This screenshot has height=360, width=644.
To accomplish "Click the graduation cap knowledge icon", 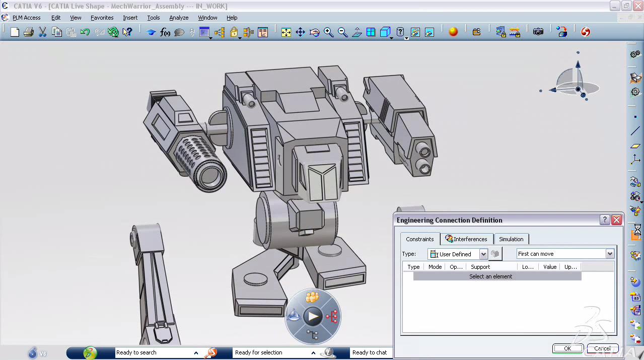I will coord(151,32).
